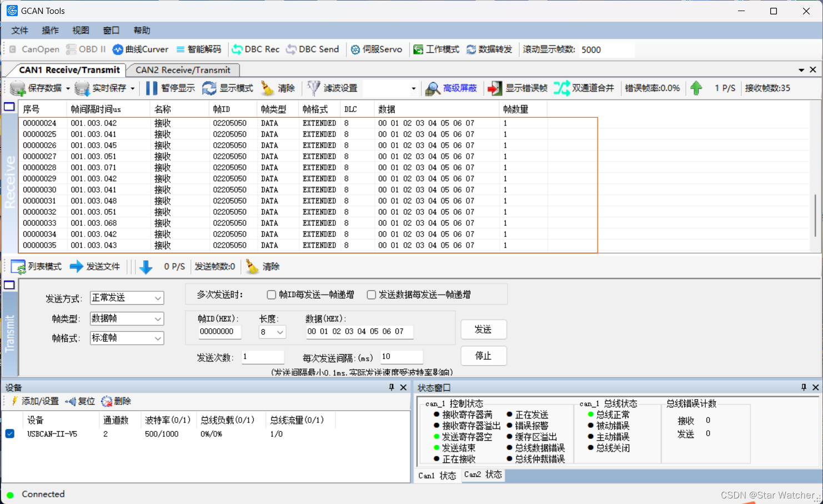Open the 视图 menu
Viewport: 823px width, 504px height.
click(x=81, y=31)
